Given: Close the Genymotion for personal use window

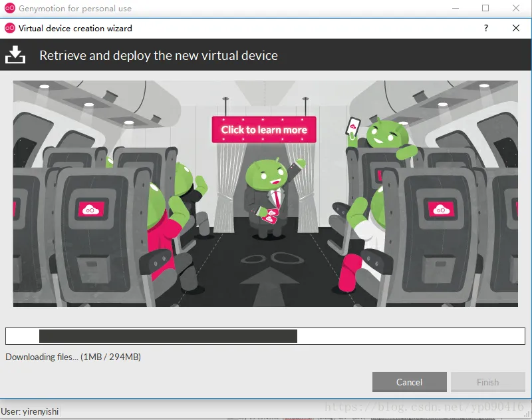Looking at the screenshot, I should point(516,8).
